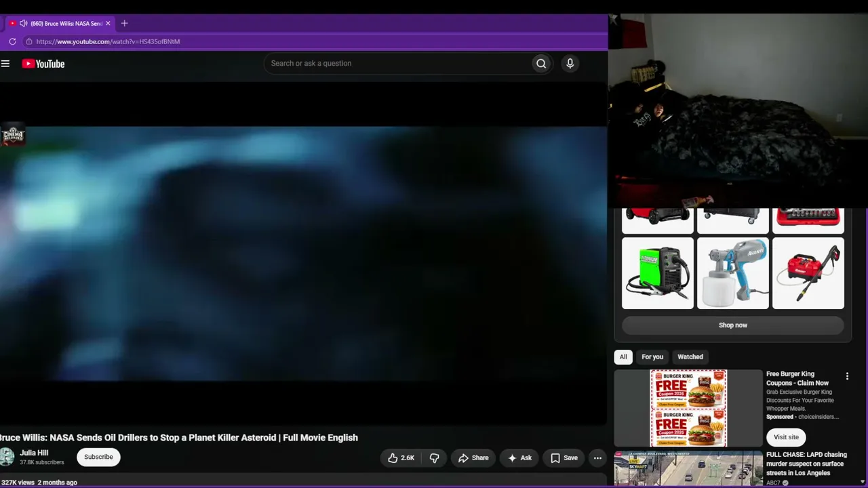The image size is (868, 488).
Task: Select the All filter chip
Action: tap(623, 357)
